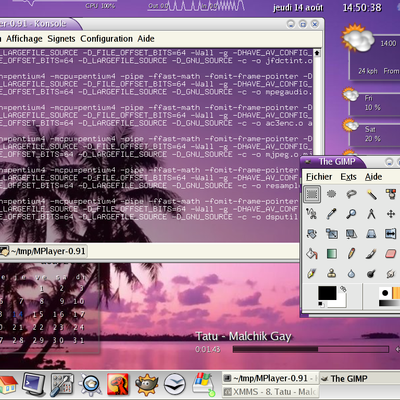Select the Paintbrush tool
Screen dimensions: 400x400
coord(371,254)
